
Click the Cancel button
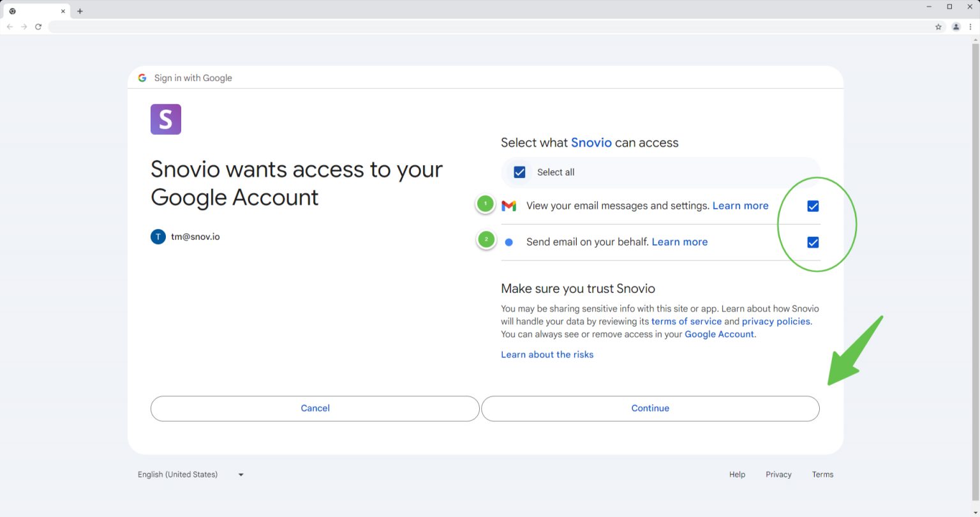[315, 408]
